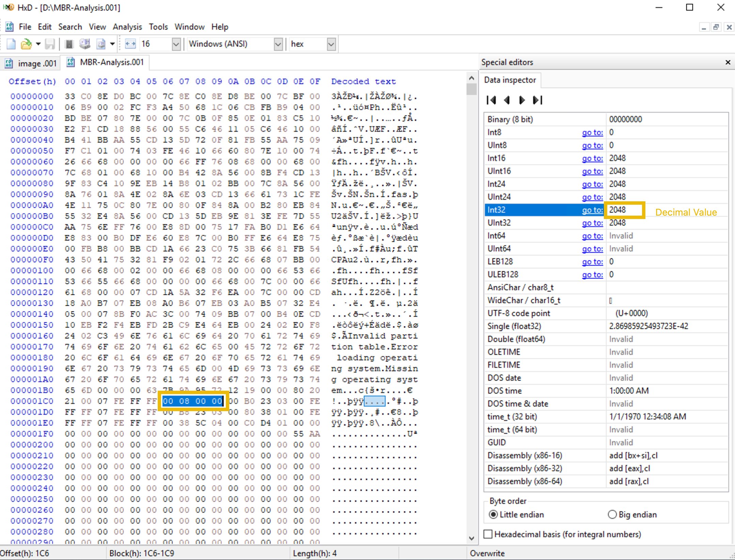
Task: Click offset row 000001C0
Action: tap(32, 402)
